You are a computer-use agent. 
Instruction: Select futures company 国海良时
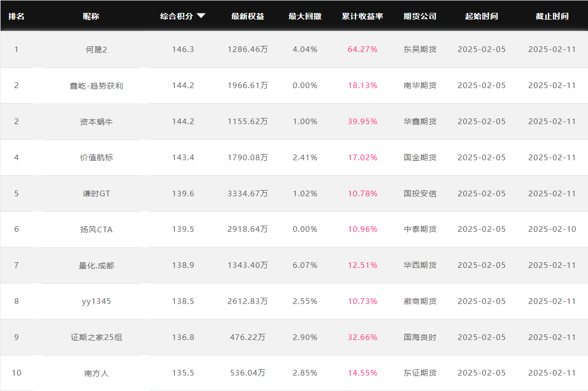(x=420, y=337)
